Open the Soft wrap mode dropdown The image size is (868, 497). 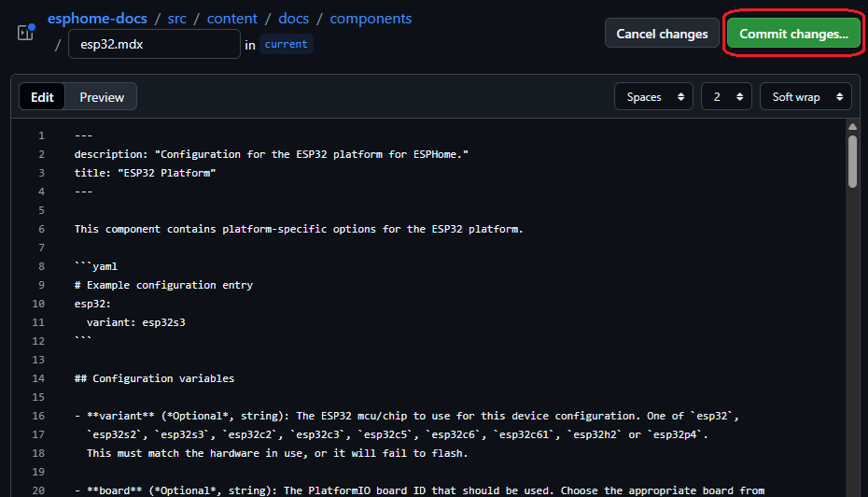(x=806, y=97)
